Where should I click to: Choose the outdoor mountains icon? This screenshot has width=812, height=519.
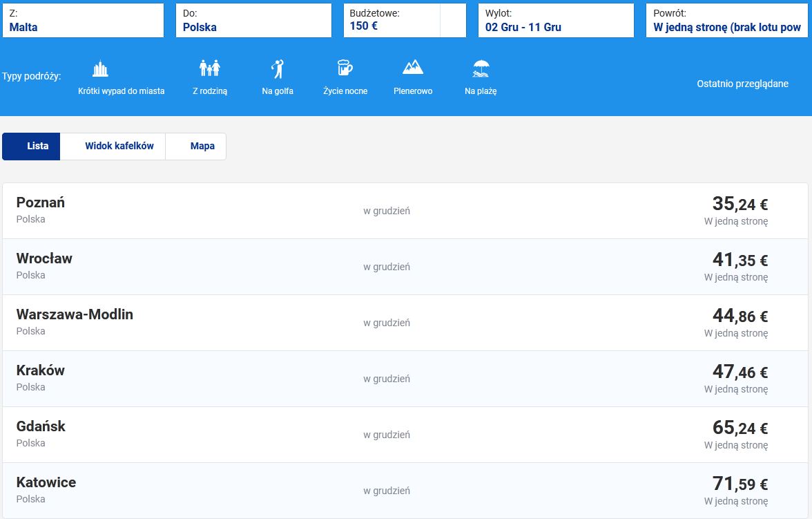click(413, 68)
